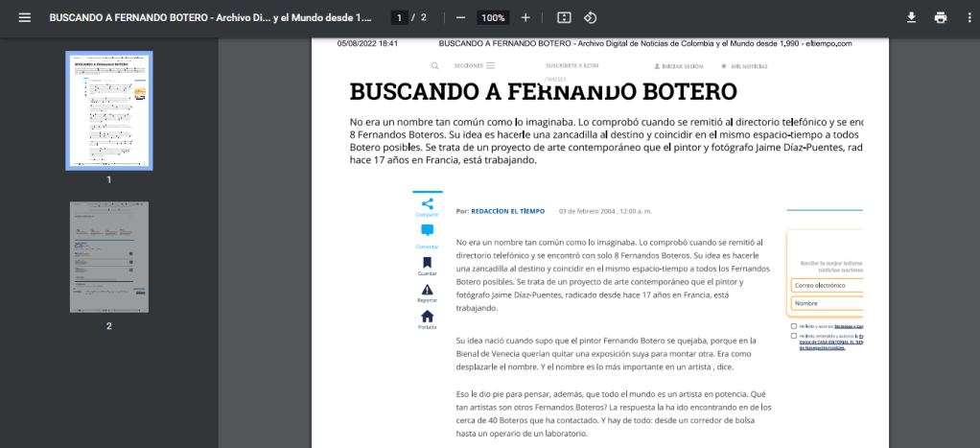Open more actions three-dot menu

click(x=968, y=18)
